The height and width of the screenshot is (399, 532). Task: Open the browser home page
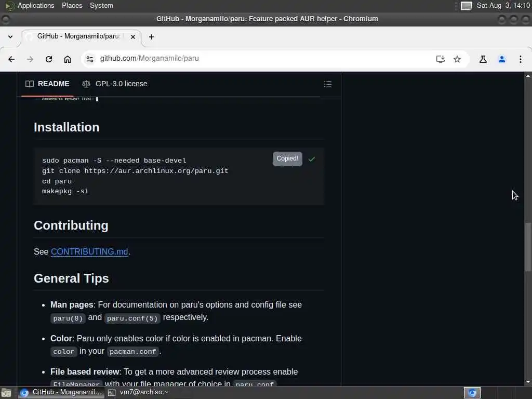coord(68,59)
